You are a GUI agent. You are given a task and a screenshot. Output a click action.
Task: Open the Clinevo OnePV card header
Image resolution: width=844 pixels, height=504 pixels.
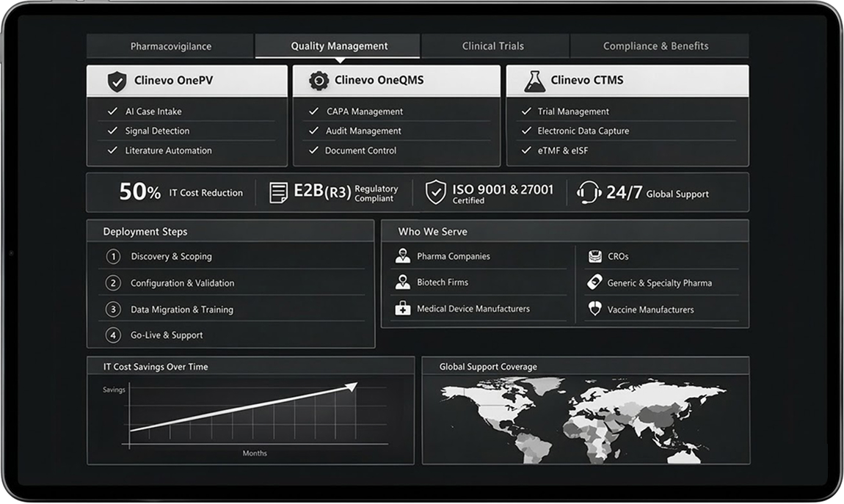coord(186,81)
